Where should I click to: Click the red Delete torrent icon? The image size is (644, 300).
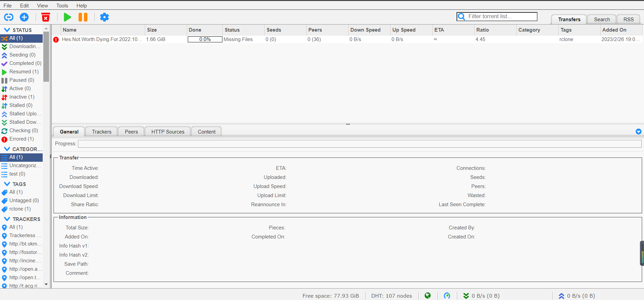tap(46, 17)
